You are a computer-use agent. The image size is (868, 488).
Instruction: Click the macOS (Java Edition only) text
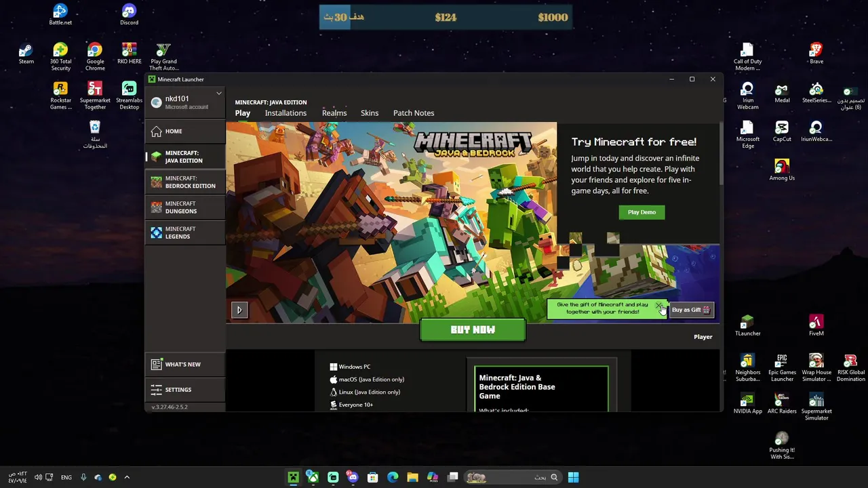click(371, 380)
